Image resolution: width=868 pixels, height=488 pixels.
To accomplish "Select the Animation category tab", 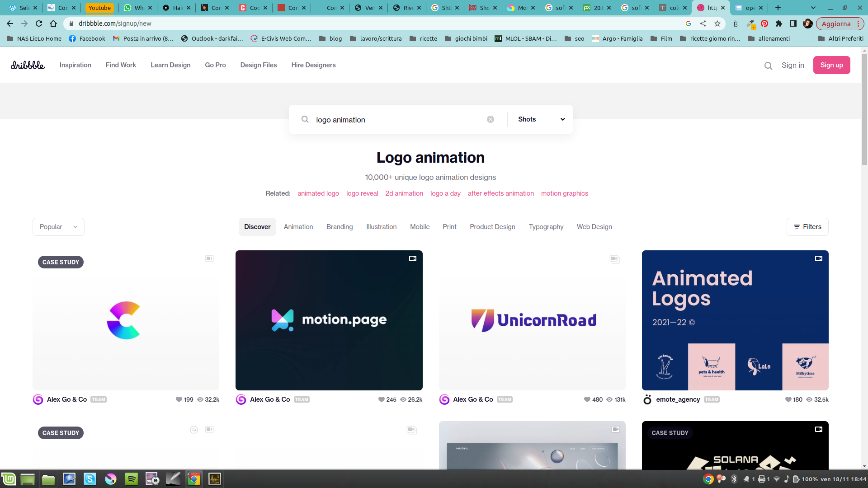I will point(298,227).
